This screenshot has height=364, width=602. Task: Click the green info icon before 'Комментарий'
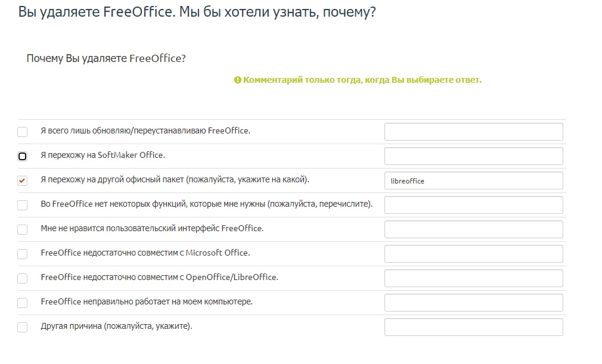pos(238,80)
